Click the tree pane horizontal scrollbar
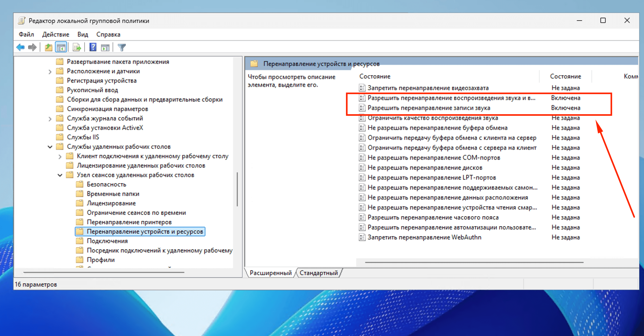The image size is (644, 336). click(x=104, y=272)
